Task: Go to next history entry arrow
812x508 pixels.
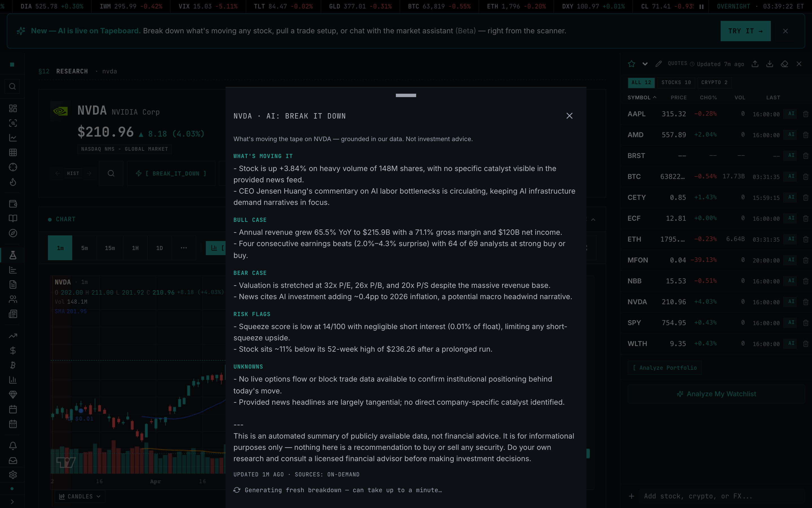Action: (x=89, y=173)
